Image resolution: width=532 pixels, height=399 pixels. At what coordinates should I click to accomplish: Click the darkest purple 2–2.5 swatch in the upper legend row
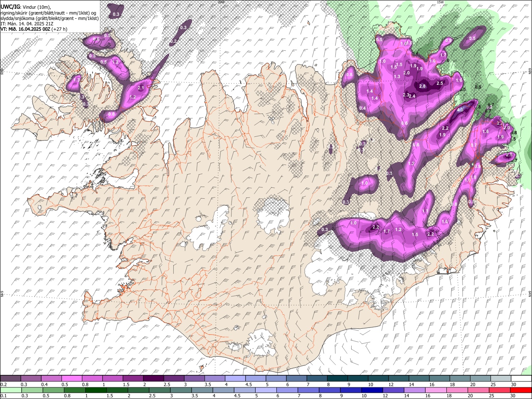click(x=153, y=378)
